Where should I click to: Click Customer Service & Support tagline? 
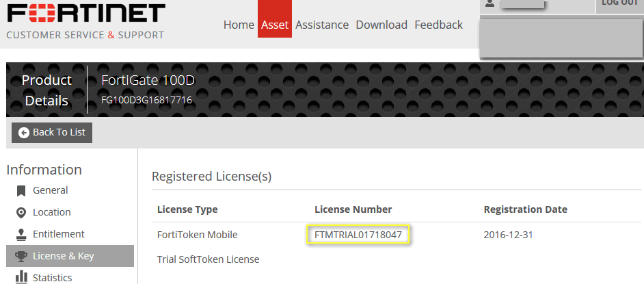tap(85, 35)
